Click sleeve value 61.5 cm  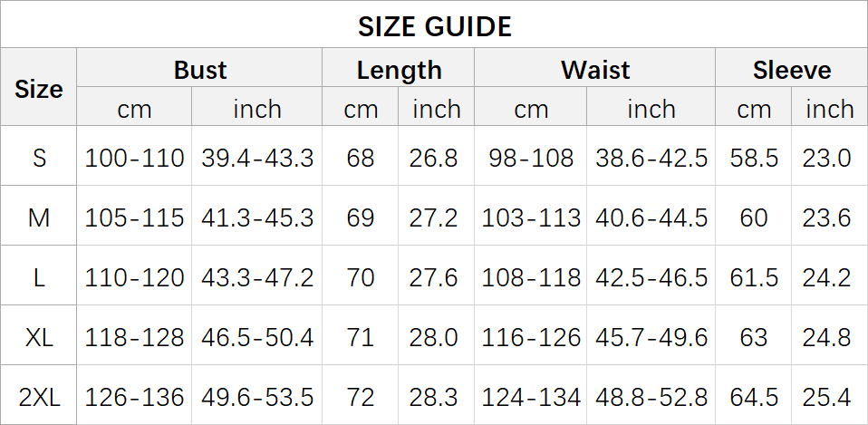pyautogui.click(x=754, y=277)
